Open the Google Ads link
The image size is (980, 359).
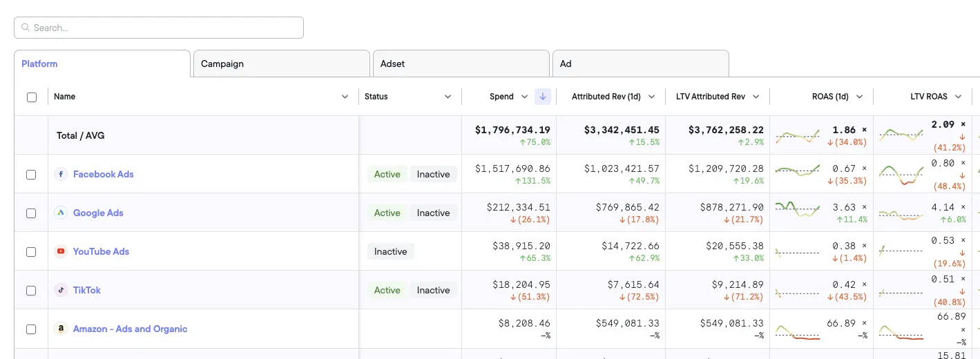(x=98, y=213)
